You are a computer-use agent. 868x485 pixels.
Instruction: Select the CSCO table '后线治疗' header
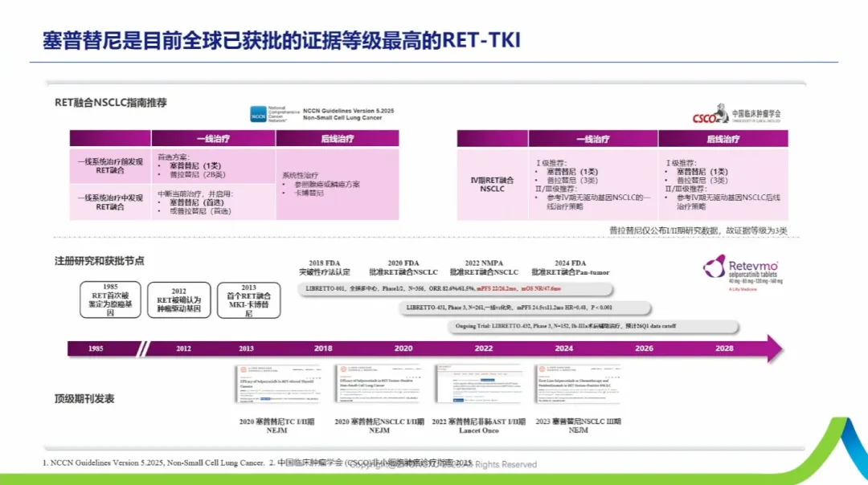click(x=723, y=139)
